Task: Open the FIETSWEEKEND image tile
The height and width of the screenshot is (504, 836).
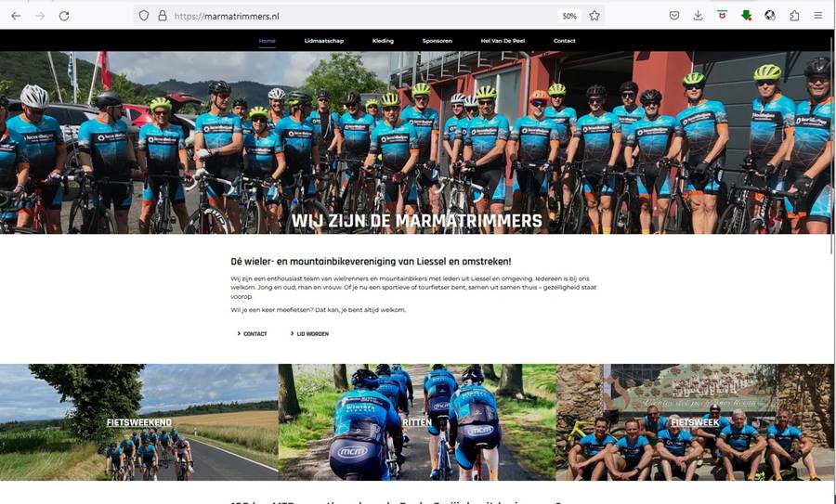Action: [139, 422]
